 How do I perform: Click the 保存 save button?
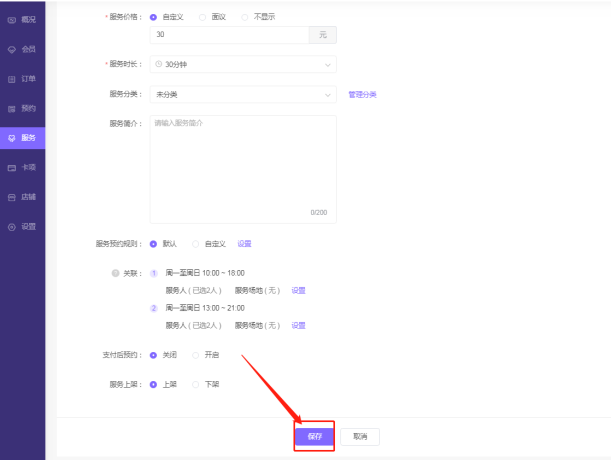[x=314, y=437]
